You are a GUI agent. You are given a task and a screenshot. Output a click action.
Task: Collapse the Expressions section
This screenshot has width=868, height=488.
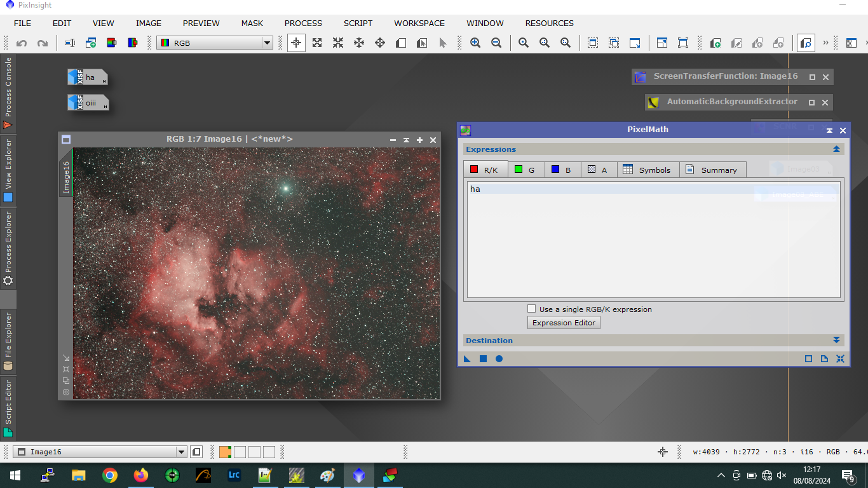click(x=836, y=149)
